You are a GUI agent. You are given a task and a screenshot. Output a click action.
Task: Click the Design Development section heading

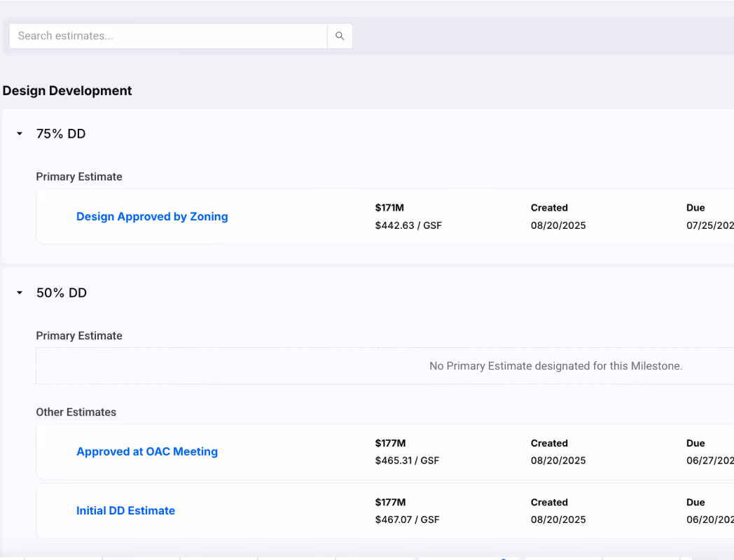pyautogui.click(x=67, y=91)
